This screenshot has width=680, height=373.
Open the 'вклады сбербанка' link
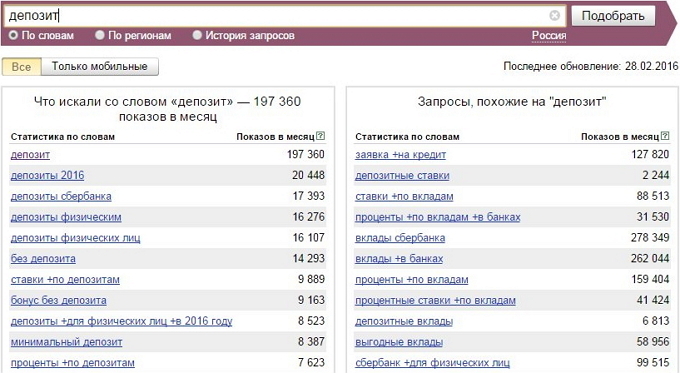(x=400, y=238)
